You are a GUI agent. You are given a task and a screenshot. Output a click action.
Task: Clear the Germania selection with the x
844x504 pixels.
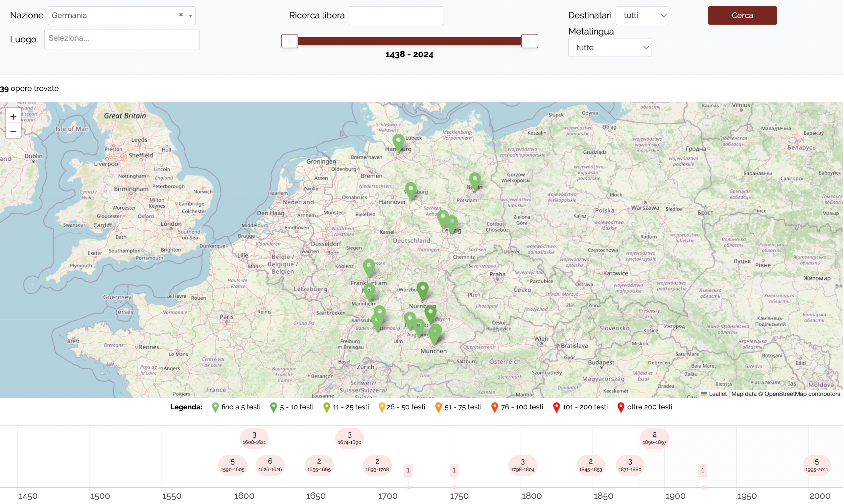coord(181,15)
